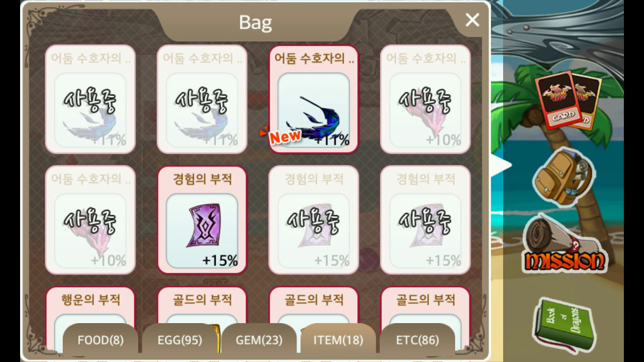Tap first in-use feather item +11%
The width and height of the screenshot is (644, 362).
tap(90, 100)
